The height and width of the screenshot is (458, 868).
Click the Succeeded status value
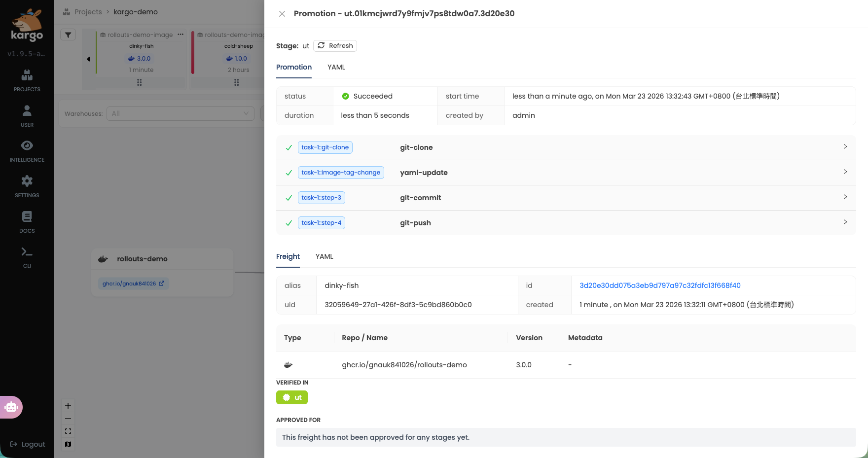(x=373, y=96)
